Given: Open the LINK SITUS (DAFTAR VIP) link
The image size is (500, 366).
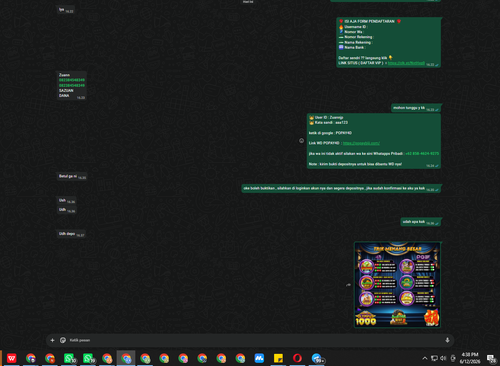Looking at the screenshot, I should pyautogui.click(x=406, y=63).
